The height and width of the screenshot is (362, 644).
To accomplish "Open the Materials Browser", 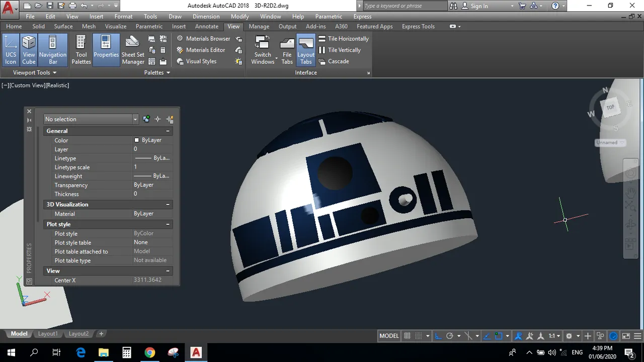I will pyautogui.click(x=203, y=39).
